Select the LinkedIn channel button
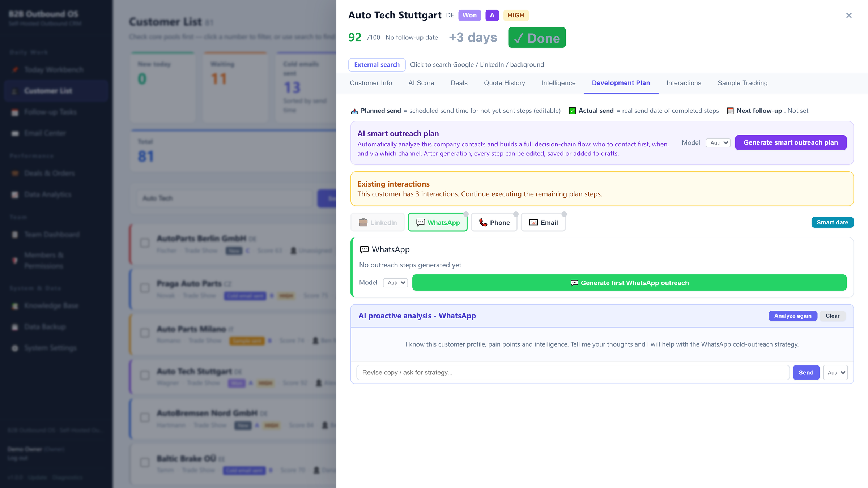Image resolution: width=868 pixels, height=488 pixels. tap(378, 222)
